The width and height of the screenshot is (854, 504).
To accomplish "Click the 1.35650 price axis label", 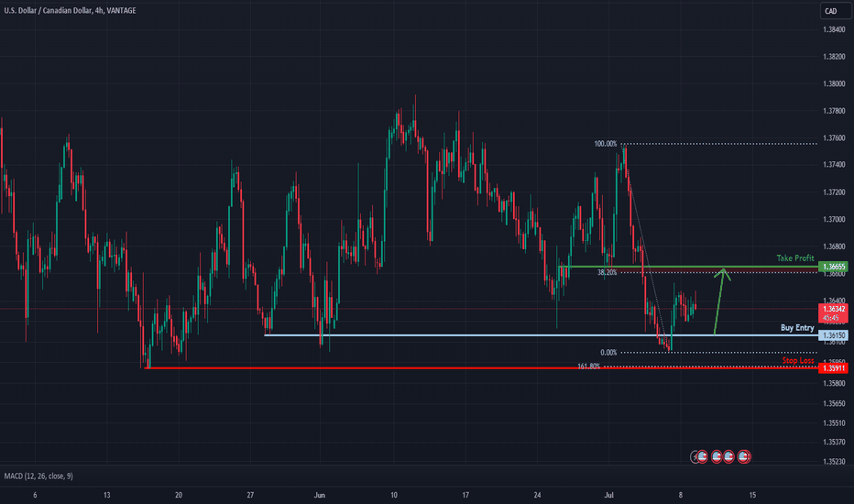I will tap(834, 404).
